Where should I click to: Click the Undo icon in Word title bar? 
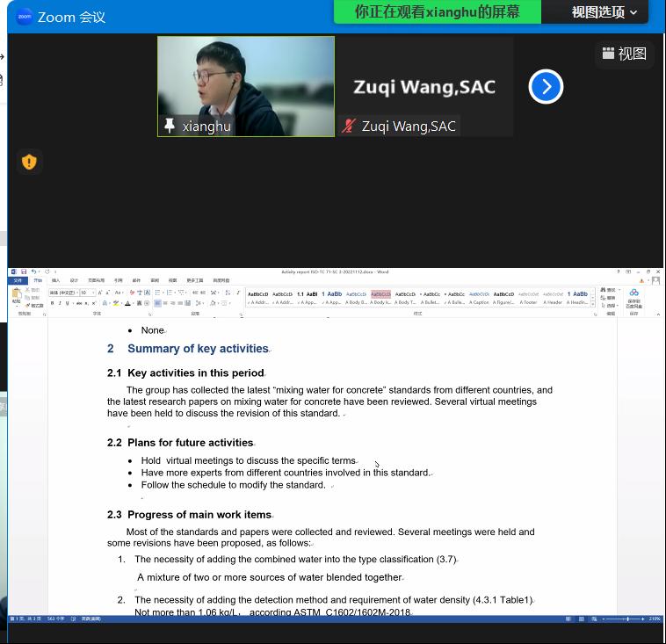[x=33, y=272]
